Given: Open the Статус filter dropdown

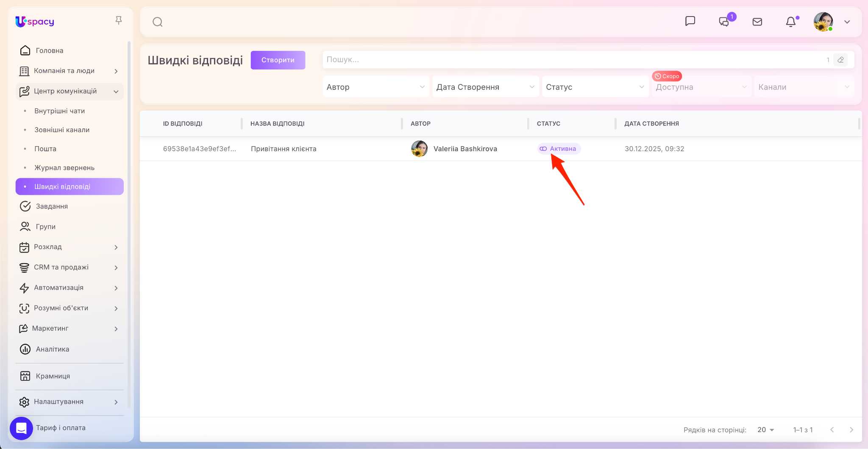Looking at the screenshot, I should pos(595,87).
